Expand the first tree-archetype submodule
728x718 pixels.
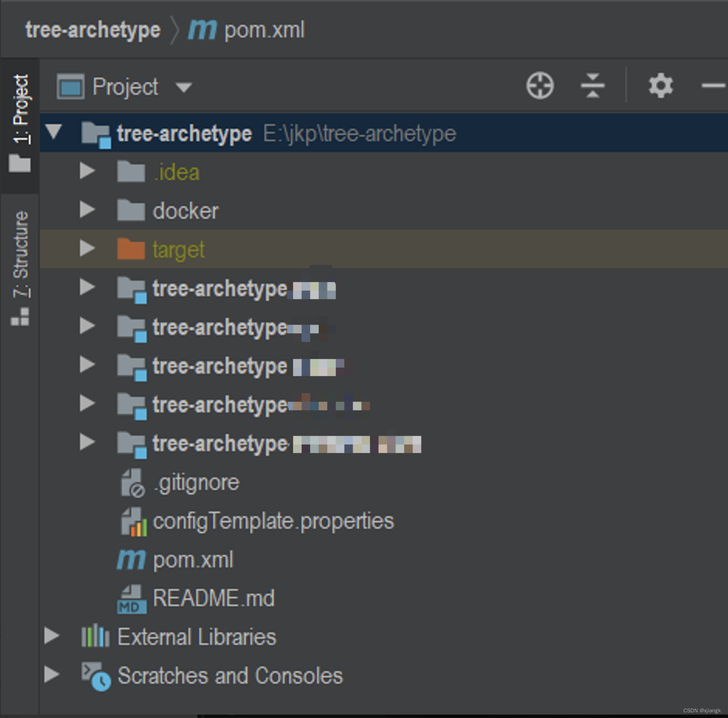click(x=87, y=287)
